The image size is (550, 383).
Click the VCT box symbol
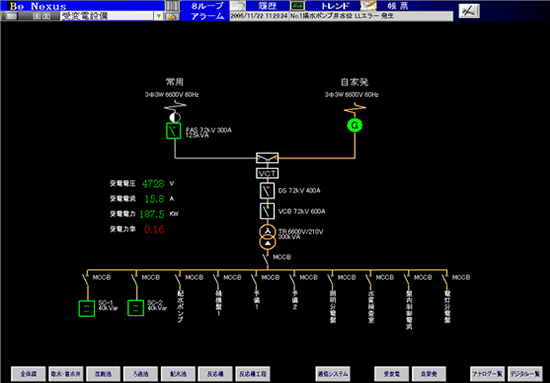click(x=267, y=173)
